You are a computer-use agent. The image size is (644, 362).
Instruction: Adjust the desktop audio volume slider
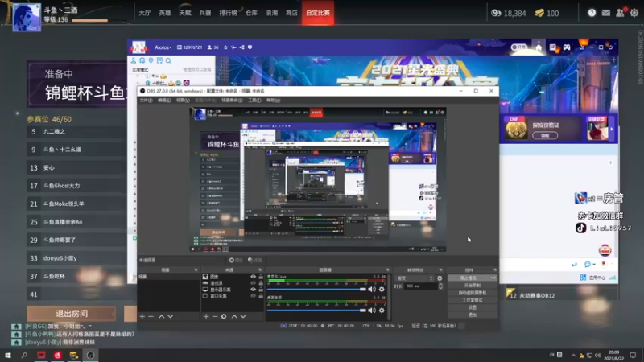pos(316,311)
